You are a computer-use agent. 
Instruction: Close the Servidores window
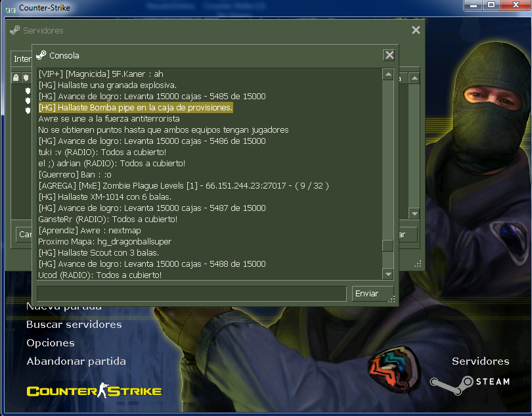416,30
